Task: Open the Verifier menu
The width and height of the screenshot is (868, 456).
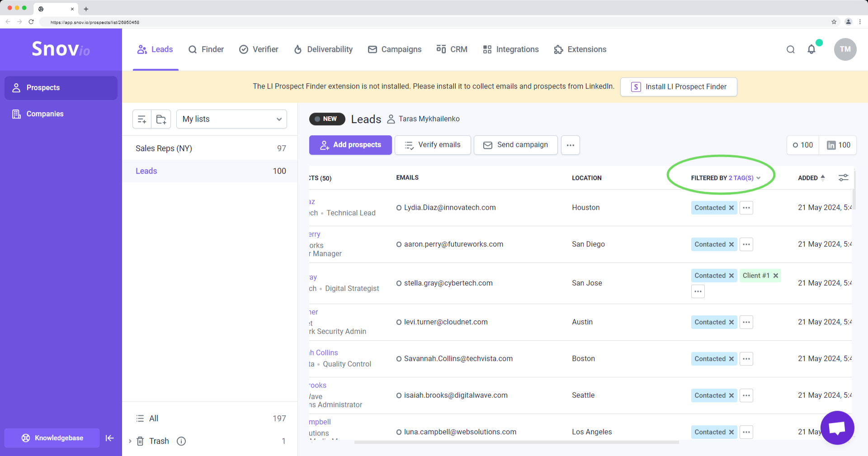Action: coord(259,49)
